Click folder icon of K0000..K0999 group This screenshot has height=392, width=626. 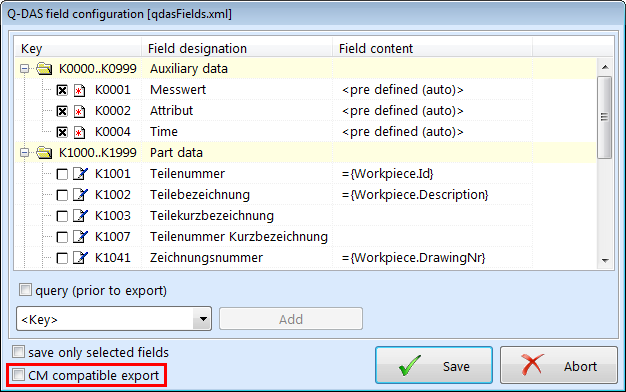point(44,69)
